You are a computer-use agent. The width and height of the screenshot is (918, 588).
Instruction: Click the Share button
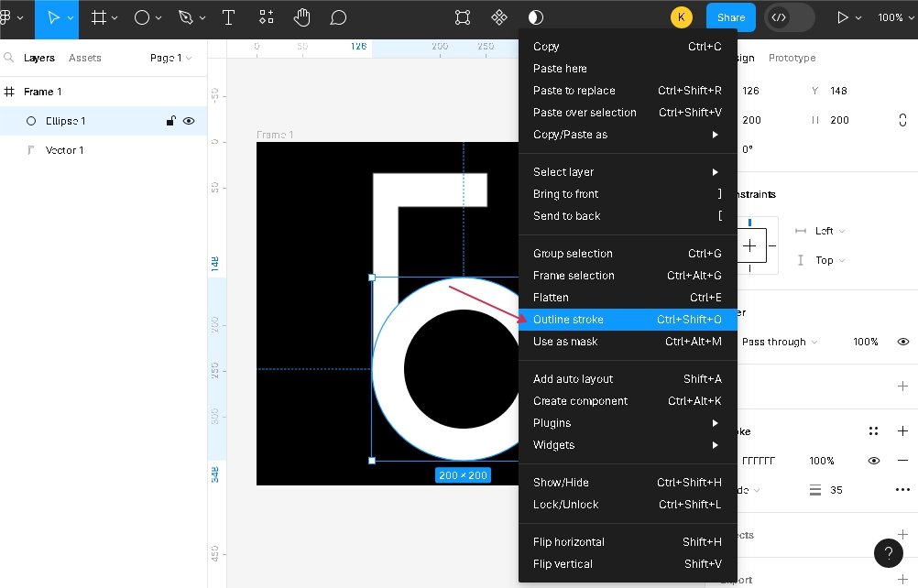(730, 17)
